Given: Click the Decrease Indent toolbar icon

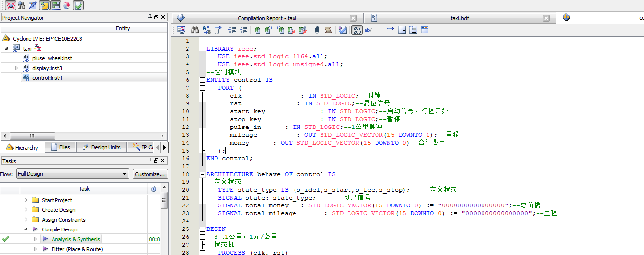Looking at the screenshot, I should pos(243,30).
